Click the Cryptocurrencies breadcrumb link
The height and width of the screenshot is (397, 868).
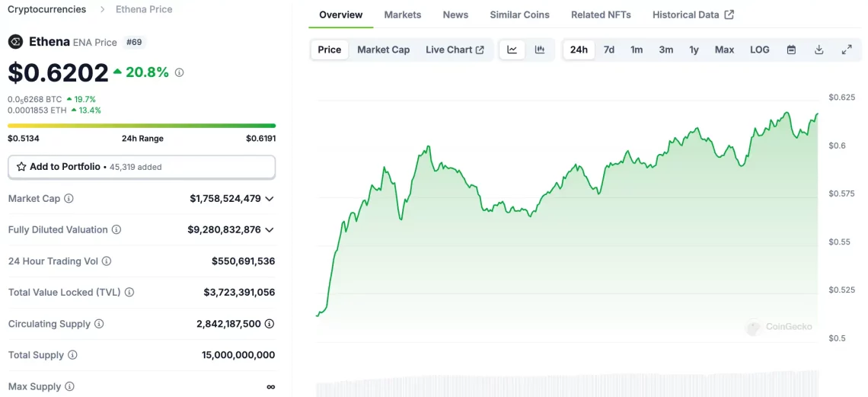pos(47,9)
